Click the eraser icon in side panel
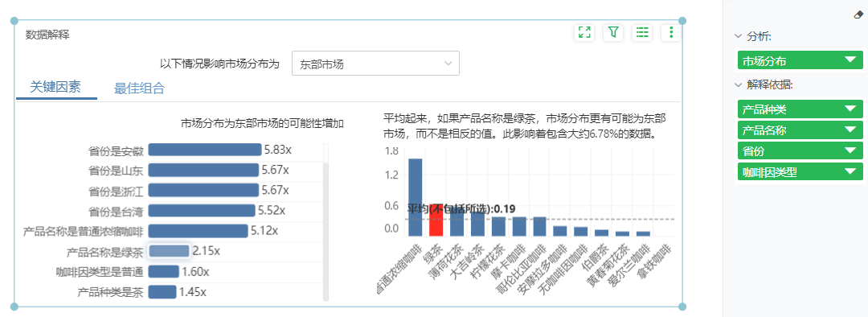Image resolution: width=868 pixels, height=317 pixels. coord(858,15)
